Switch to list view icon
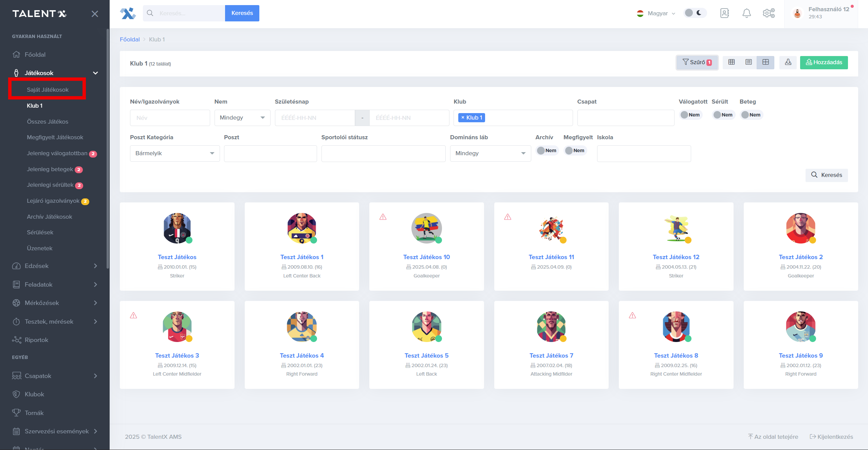This screenshot has width=868, height=450. (x=749, y=62)
